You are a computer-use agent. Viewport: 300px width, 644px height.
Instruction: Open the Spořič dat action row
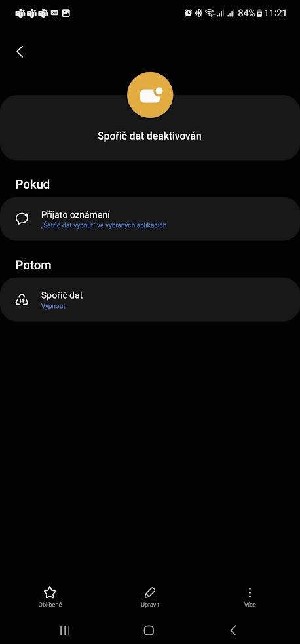(x=150, y=299)
